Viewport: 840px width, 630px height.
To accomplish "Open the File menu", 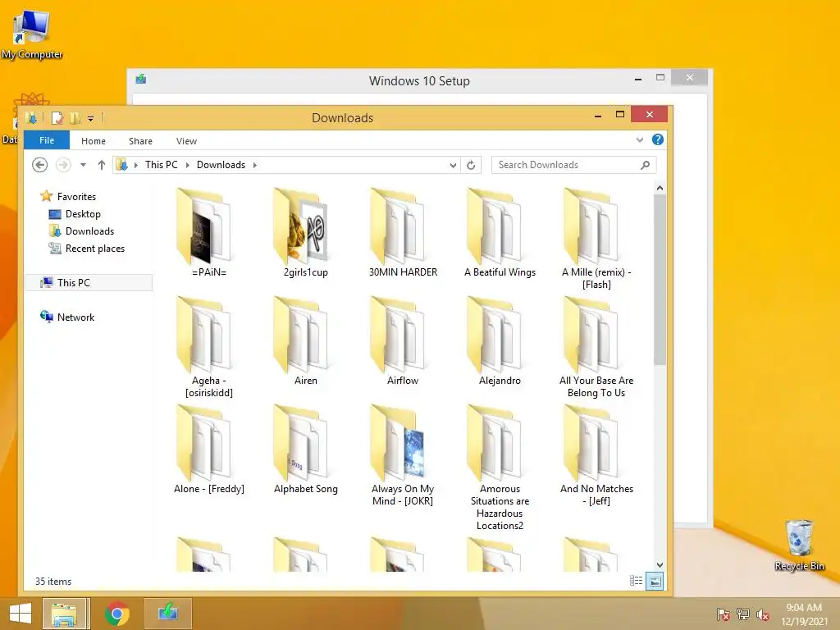I will point(47,140).
